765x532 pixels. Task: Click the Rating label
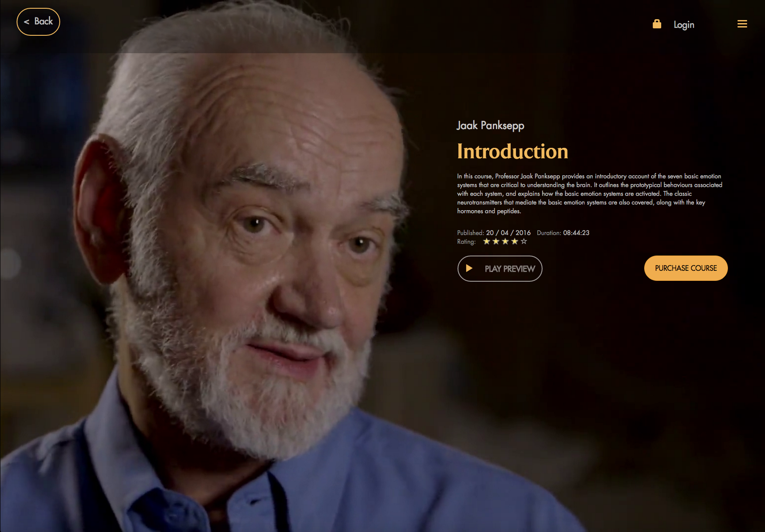tap(466, 242)
